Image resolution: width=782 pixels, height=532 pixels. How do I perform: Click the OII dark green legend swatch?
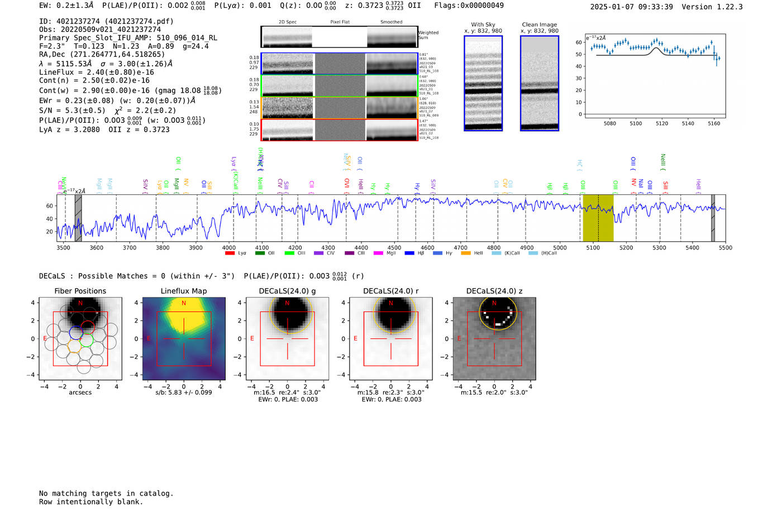pos(260,253)
